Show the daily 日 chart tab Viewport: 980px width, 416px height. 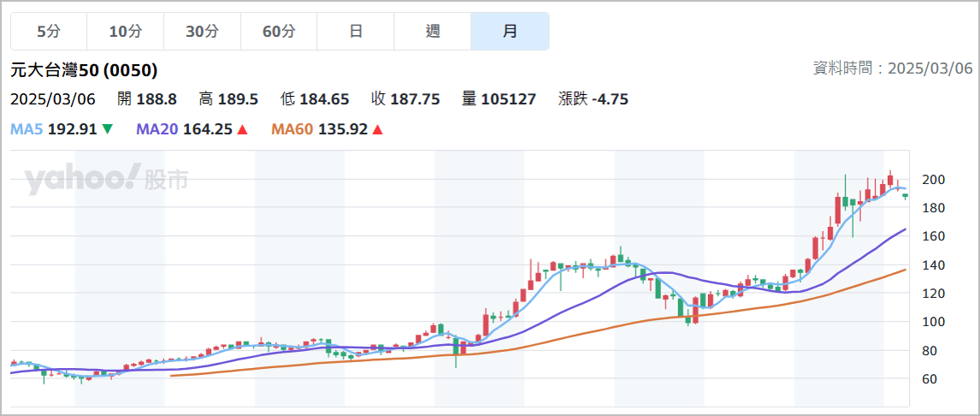click(x=356, y=32)
